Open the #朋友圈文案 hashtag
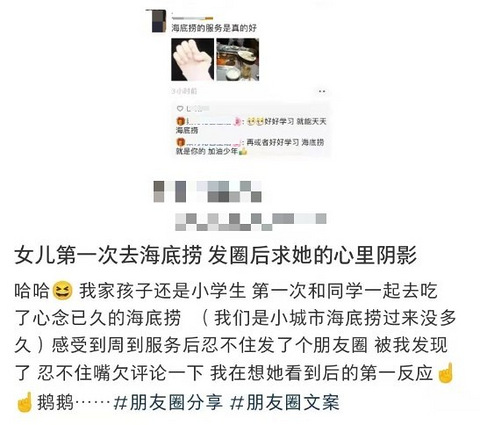Viewport: 480px width, 425px height. click(285, 402)
